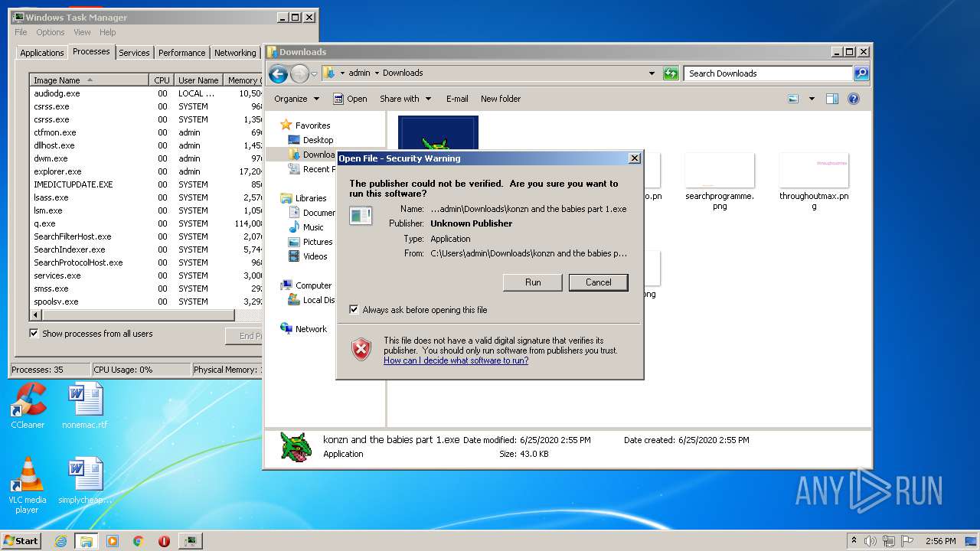Viewport: 980px width, 551px height.
Task: Select the spoolsv.exe process row
Action: (145, 302)
